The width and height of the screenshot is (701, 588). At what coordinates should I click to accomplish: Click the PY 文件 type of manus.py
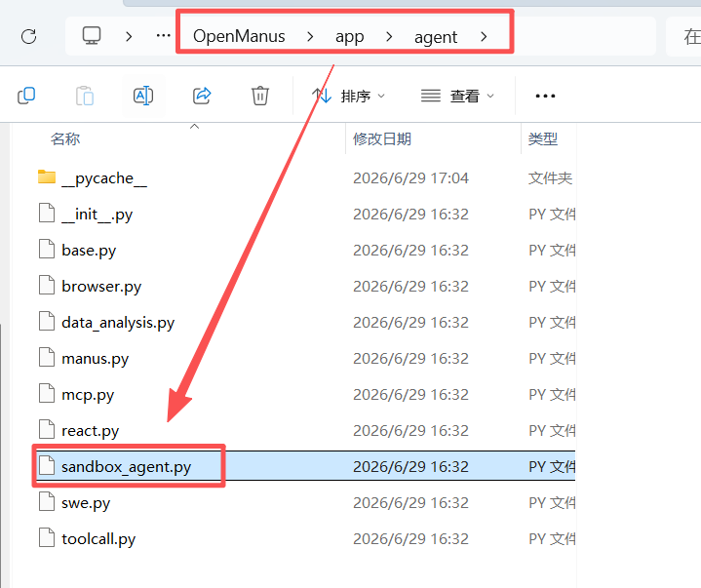point(552,359)
